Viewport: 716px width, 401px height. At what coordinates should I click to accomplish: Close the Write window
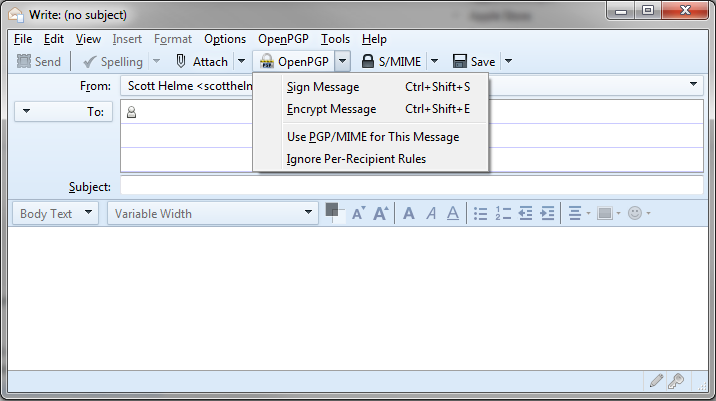pyautogui.click(x=684, y=11)
